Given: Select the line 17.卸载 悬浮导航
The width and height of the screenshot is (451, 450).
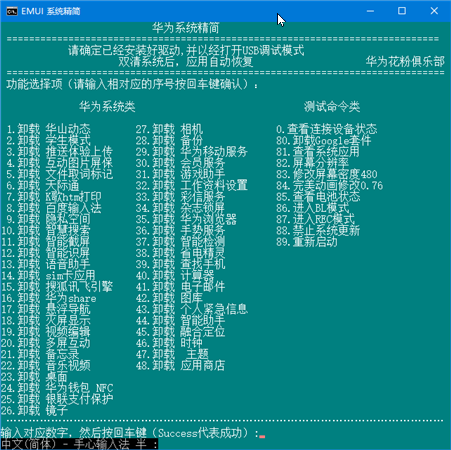Looking at the screenshot, I should coord(46,309).
